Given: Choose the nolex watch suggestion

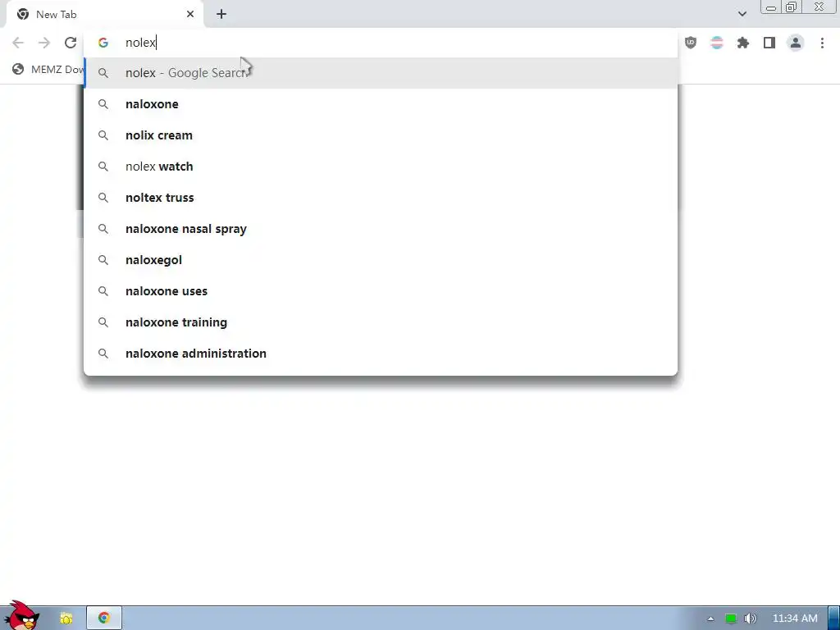Looking at the screenshot, I should [x=381, y=166].
